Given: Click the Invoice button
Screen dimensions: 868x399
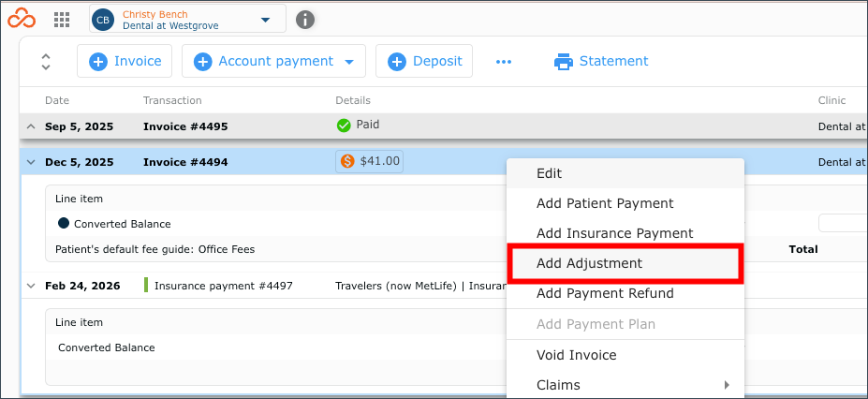Looking at the screenshot, I should point(125,62).
